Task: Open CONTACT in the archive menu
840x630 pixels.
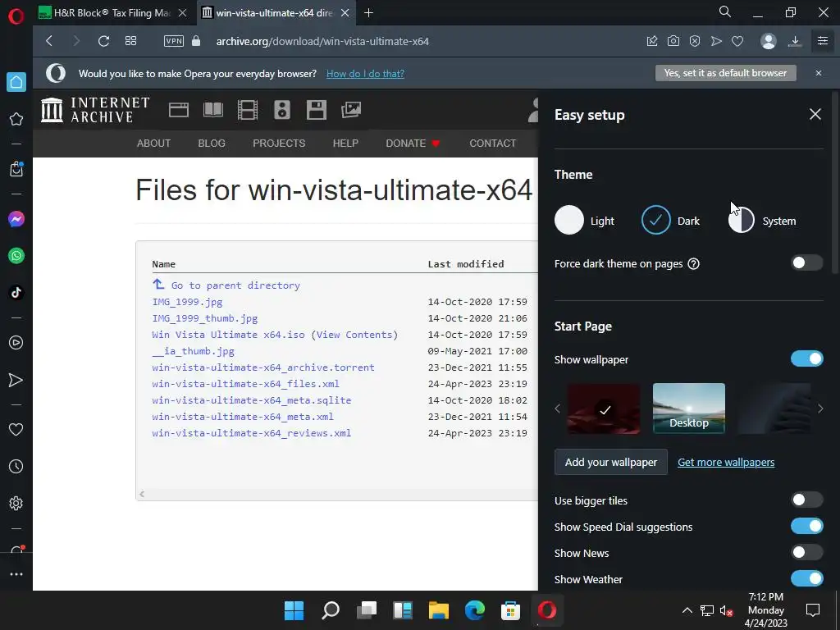Action: pyautogui.click(x=493, y=143)
